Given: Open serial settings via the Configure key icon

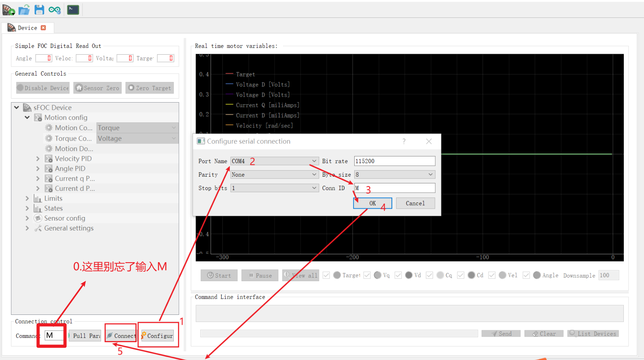Looking at the screenshot, I should [158, 335].
